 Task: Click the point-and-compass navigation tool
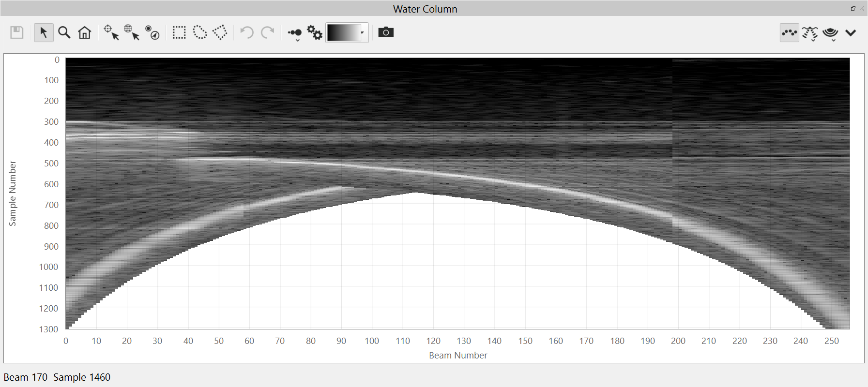152,32
